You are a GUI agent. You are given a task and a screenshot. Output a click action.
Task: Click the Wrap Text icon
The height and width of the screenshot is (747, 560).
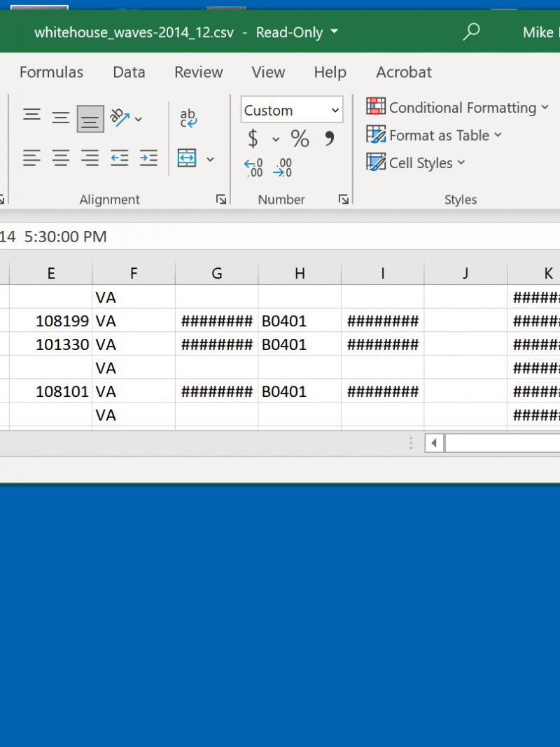(188, 118)
